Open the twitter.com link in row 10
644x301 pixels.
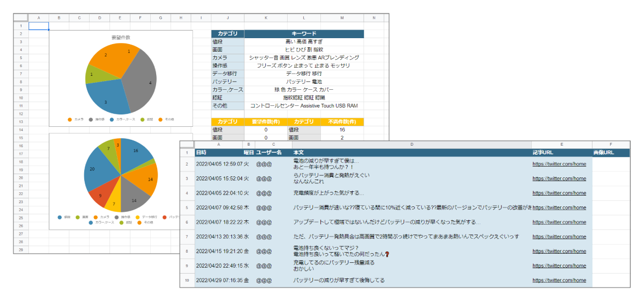pyautogui.click(x=559, y=280)
